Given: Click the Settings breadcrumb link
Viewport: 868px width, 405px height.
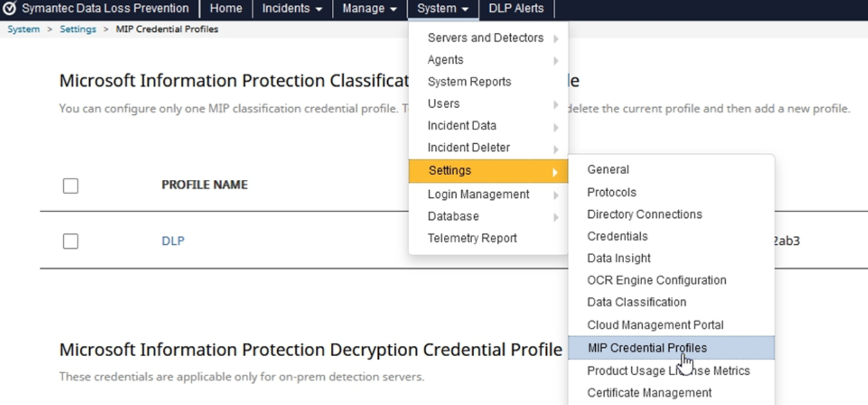Looking at the screenshot, I should click(78, 29).
